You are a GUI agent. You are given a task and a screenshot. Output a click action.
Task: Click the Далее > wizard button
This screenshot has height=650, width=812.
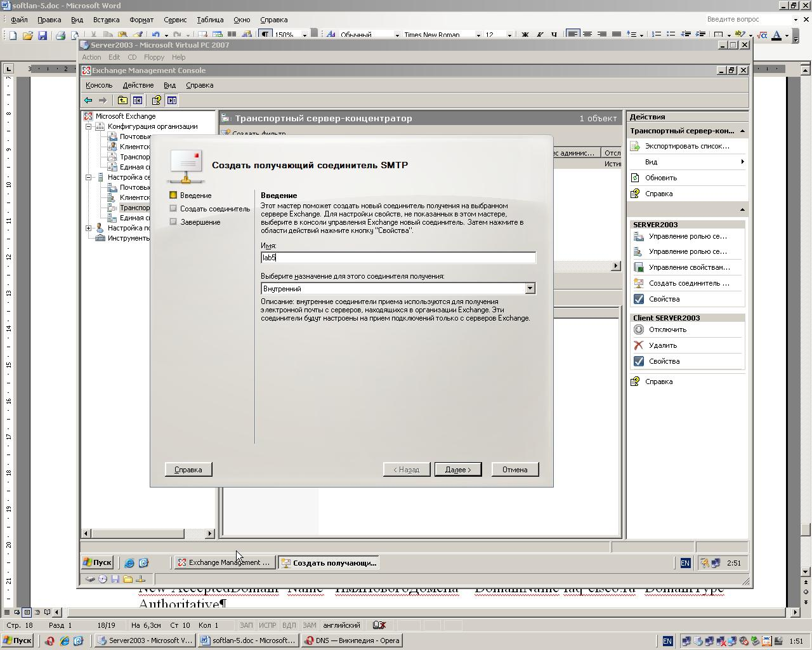coord(458,470)
